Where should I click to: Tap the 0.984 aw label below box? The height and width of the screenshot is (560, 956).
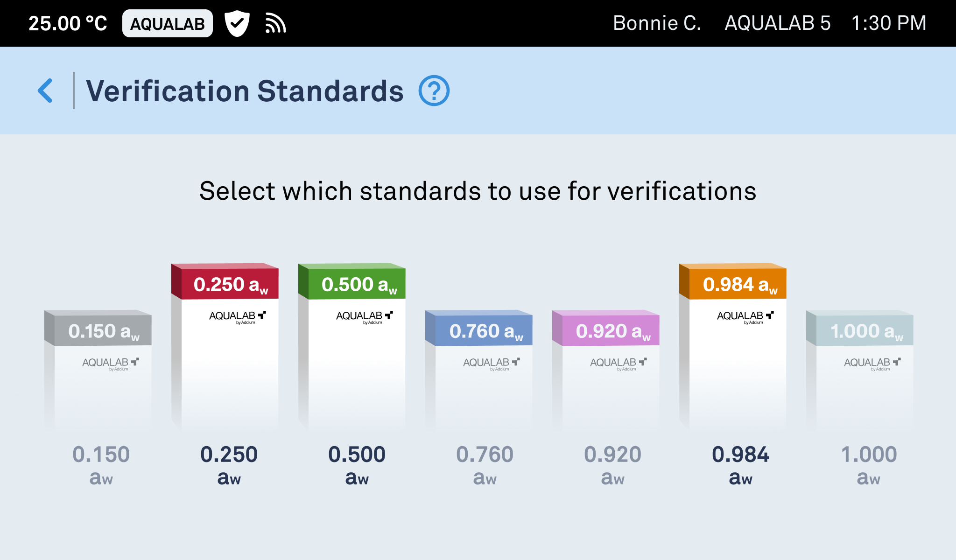741,465
